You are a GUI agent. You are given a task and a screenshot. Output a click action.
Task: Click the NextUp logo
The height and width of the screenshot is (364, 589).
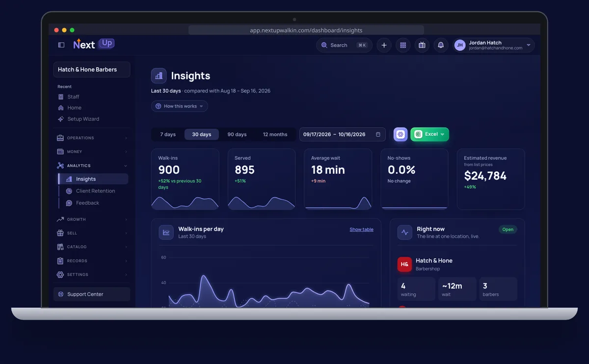pos(94,44)
